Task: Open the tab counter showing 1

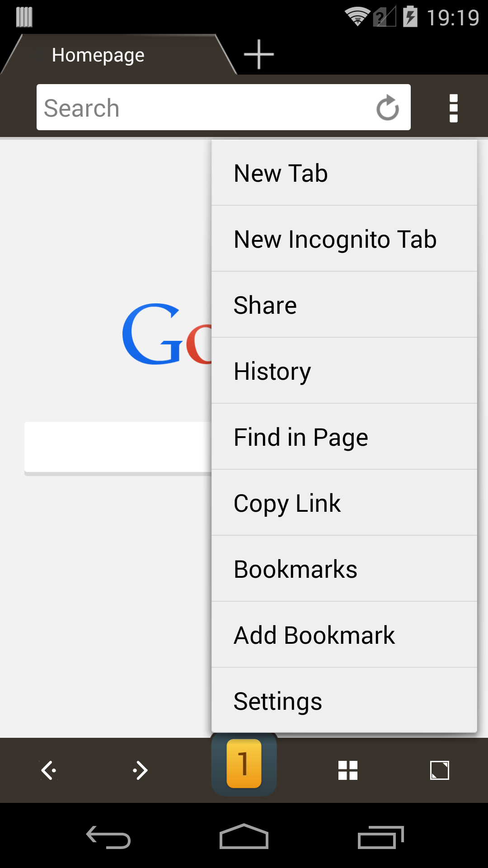Action: pos(244,764)
